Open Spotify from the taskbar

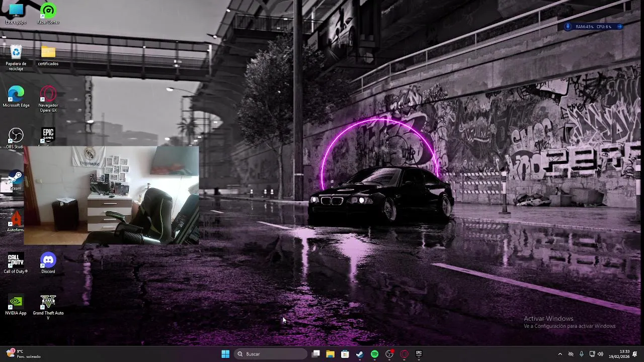[x=375, y=354]
